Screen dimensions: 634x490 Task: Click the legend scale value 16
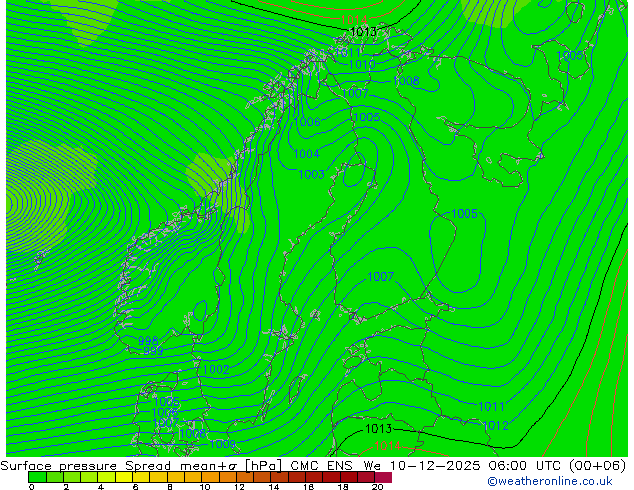[309, 487]
